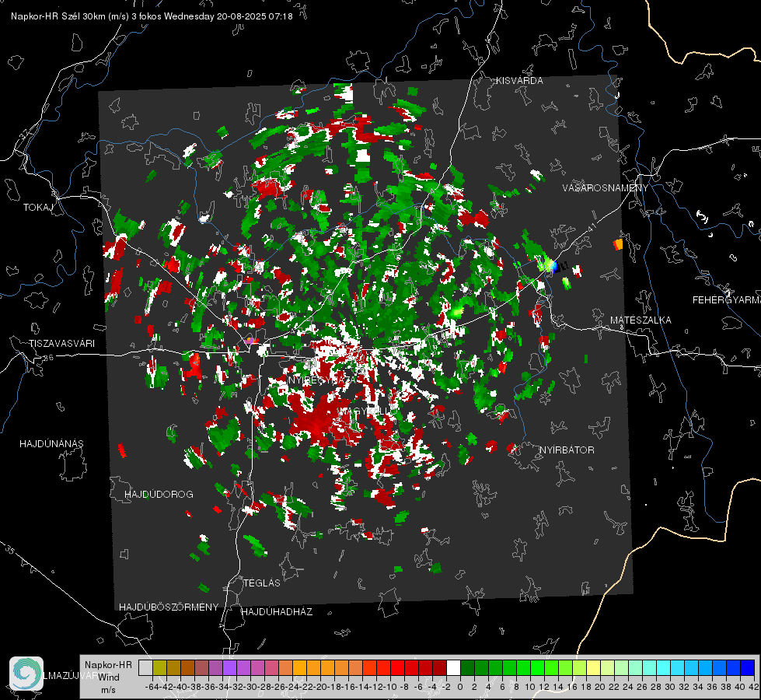The image size is (761, 700).
Task: Click the partially cut FEHÉRGYARMAT label
Action: tap(727, 300)
